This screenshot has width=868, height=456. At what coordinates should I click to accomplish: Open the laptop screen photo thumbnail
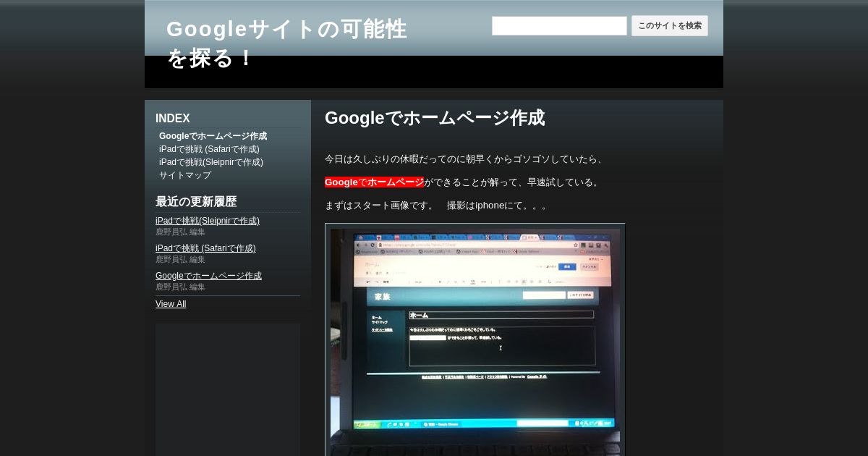pos(475,342)
